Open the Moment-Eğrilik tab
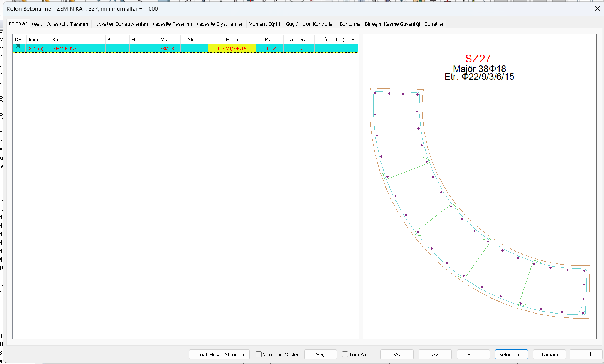 [265, 24]
